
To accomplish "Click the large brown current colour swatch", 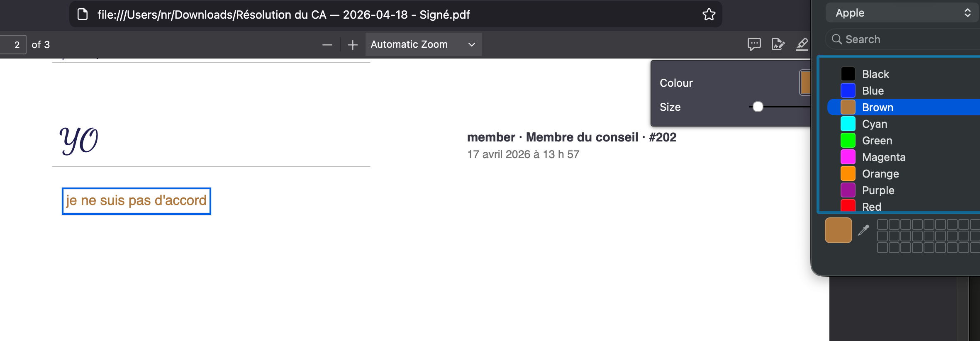I will click(x=838, y=230).
